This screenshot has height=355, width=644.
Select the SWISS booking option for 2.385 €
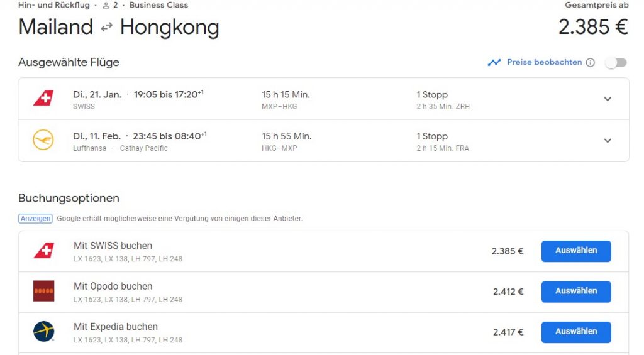[575, 251]
